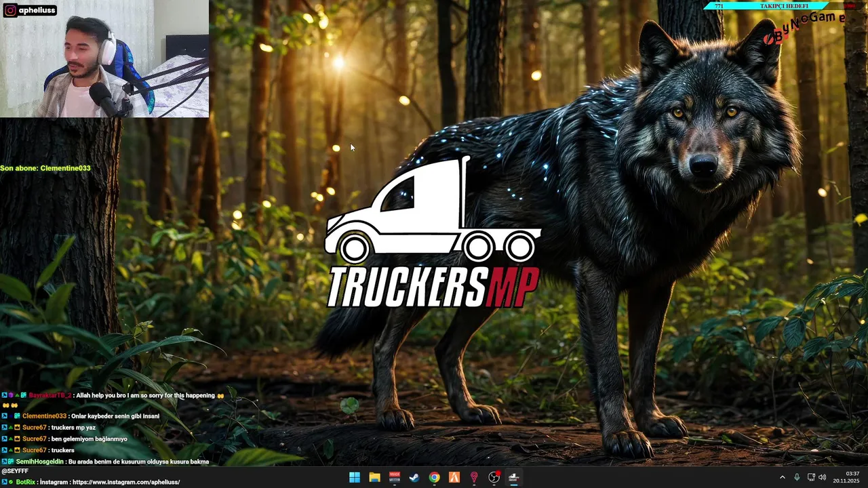Show hidden system tray icons
The width and height of the screenshot is (868, 488).
coord(782,477)
